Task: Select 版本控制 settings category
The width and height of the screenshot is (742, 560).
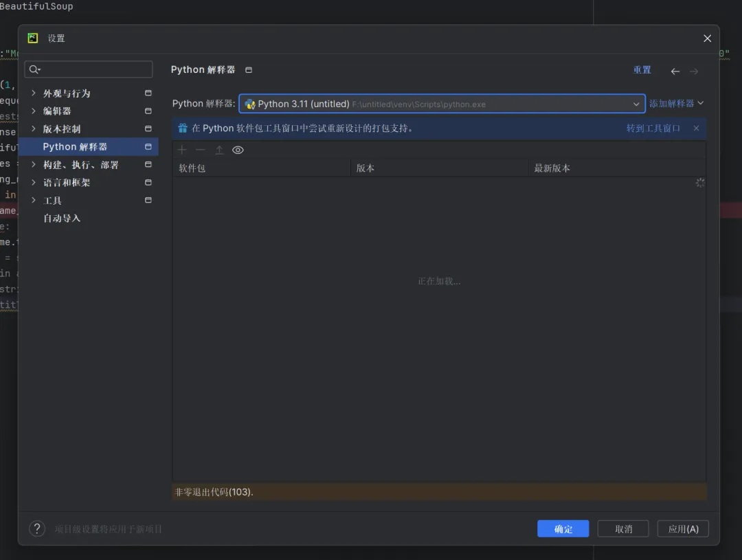Action: tap(62, 128)
